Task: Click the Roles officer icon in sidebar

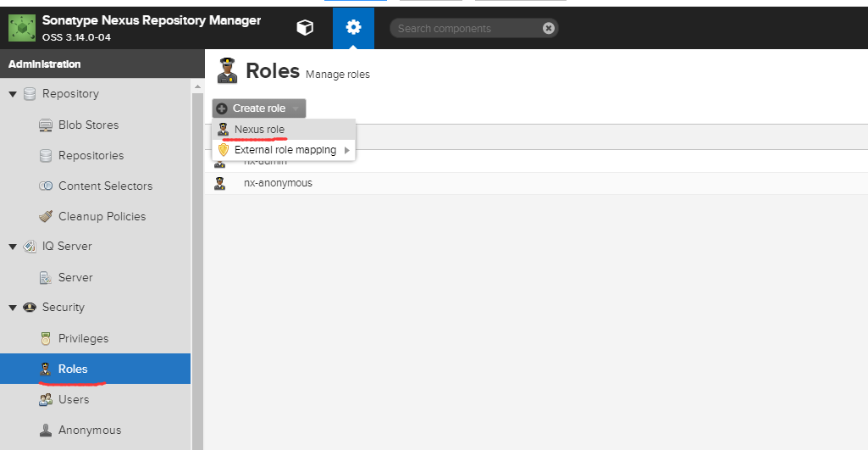Action: 46,369
